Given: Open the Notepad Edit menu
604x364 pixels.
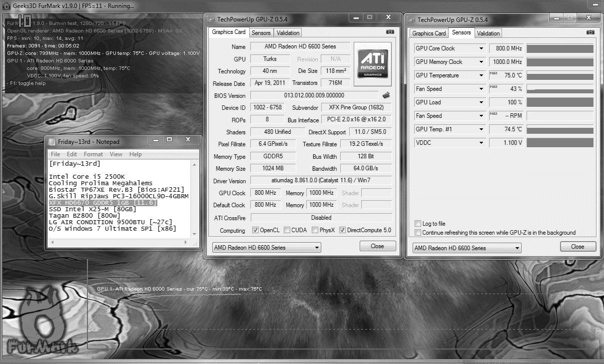Looking at the screenshot, I should 72,154.
